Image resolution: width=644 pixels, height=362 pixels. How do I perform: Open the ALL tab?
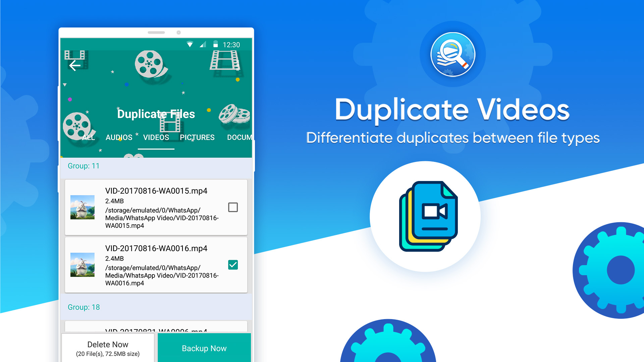click(89, 137)
